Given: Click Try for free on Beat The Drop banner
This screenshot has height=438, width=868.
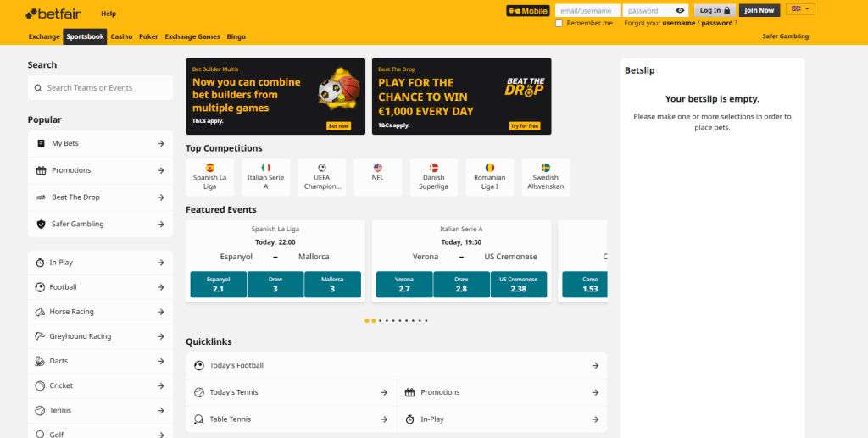Looking at the screenshot, I should [525, 126].
